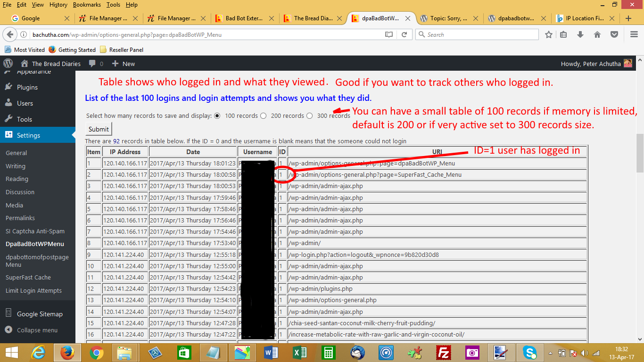Viewport: 644px width, 362px height.
Task: Open the Google Sitemap menu item
Action: pos(40,314)
